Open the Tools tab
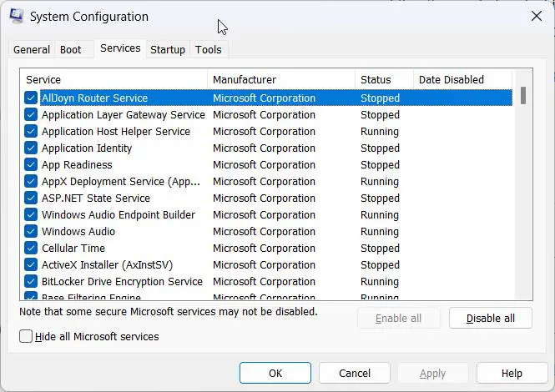Image resolution: width=555 pixels, height=392 pixels. click(x=208, y=49)
